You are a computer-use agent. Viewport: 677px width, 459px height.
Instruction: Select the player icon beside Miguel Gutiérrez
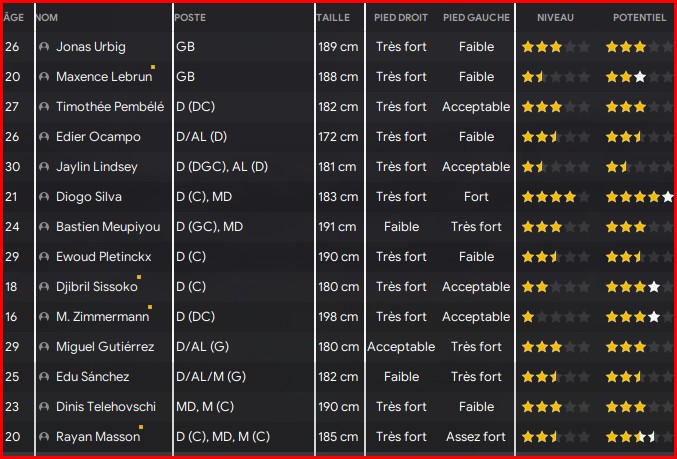[x=43, y=347]
